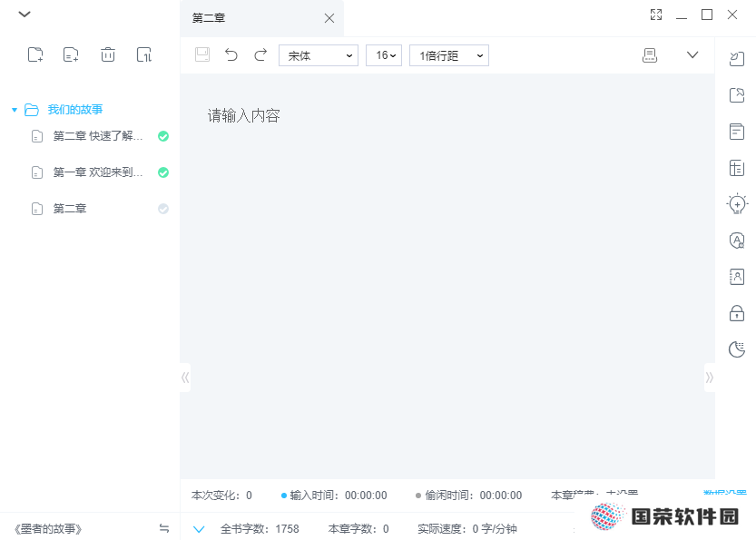Click the trash delete icon

tap(107, 54)
